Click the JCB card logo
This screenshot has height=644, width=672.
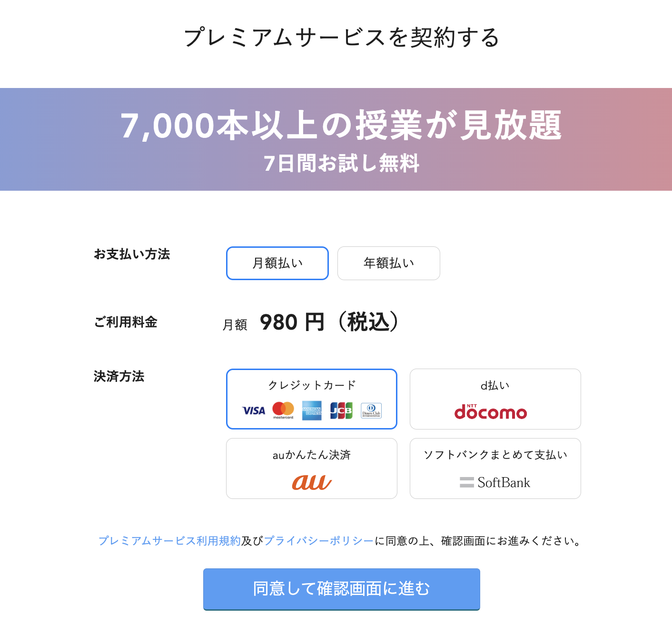[341, 410]
